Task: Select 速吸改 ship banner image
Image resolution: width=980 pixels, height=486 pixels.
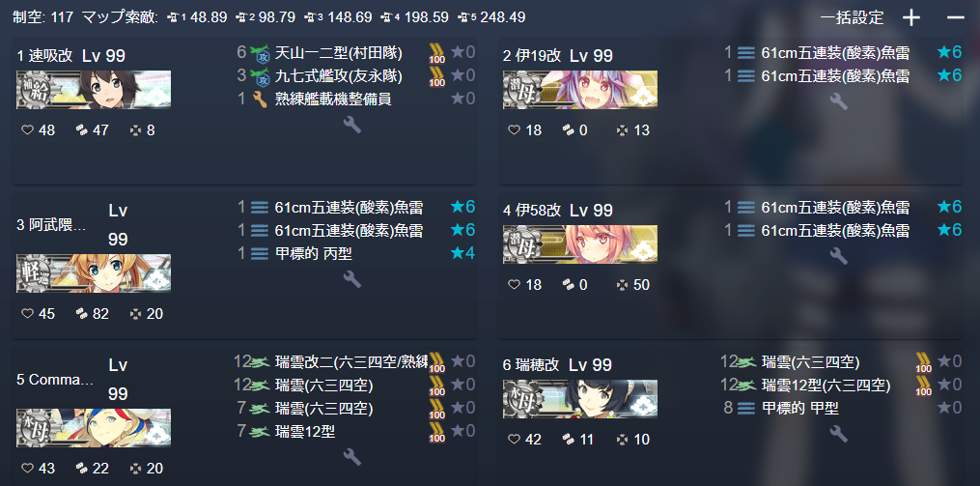Action: pyautogui.click(x=94, y=90)
